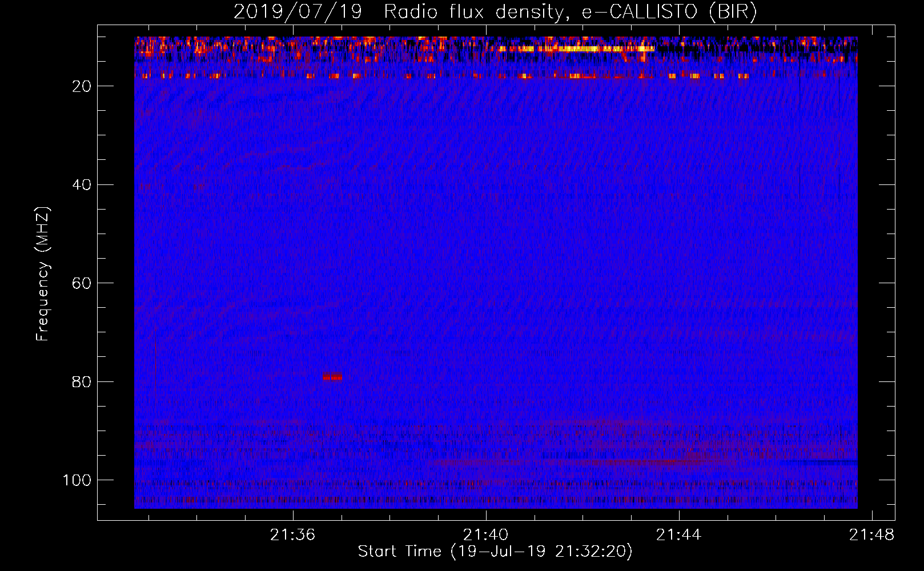Select the Y-axis label "Frequency (MHZ)"

coord(43,274)
